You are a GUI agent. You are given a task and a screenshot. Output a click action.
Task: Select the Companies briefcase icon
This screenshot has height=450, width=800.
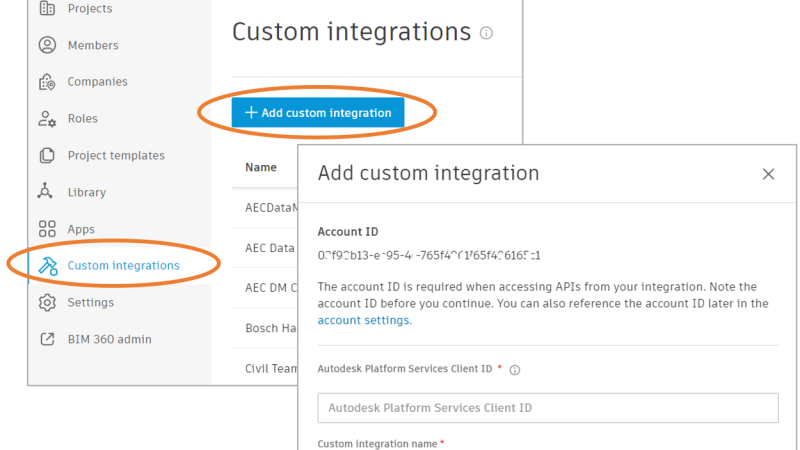(x=47, y=82)
